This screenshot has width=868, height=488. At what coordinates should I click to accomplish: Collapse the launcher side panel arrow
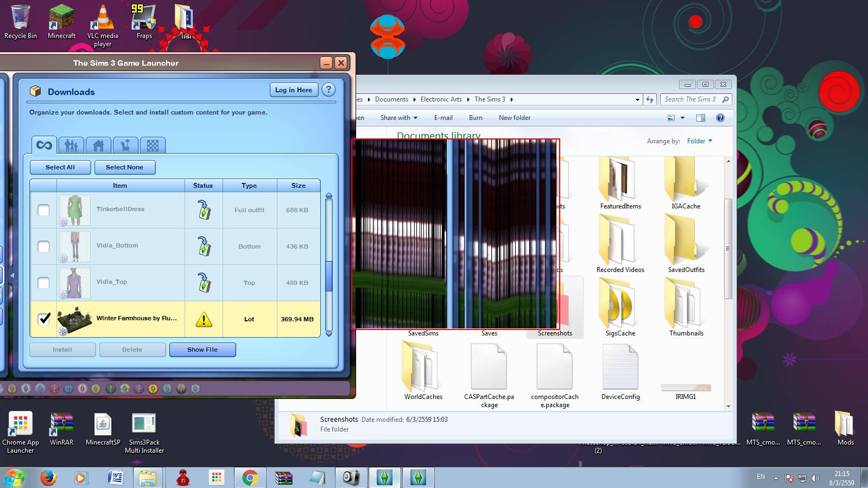(x=12, y=276)
